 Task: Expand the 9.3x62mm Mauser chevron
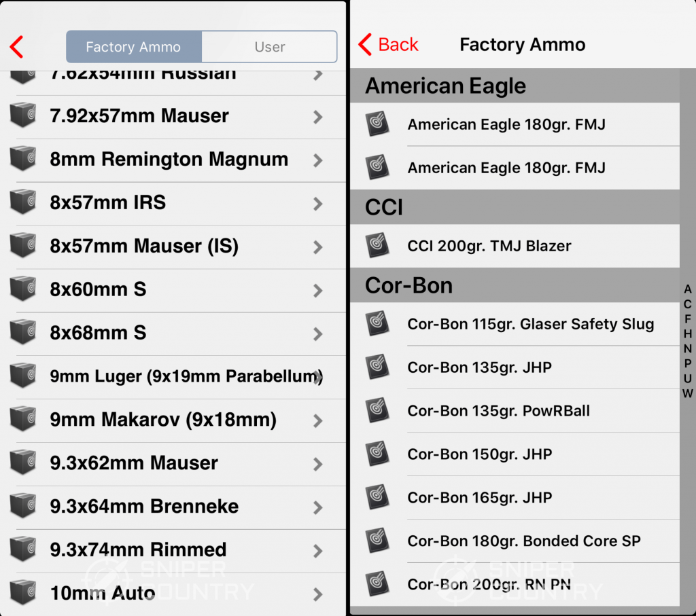pyautogui.click(x=318, y=465)
